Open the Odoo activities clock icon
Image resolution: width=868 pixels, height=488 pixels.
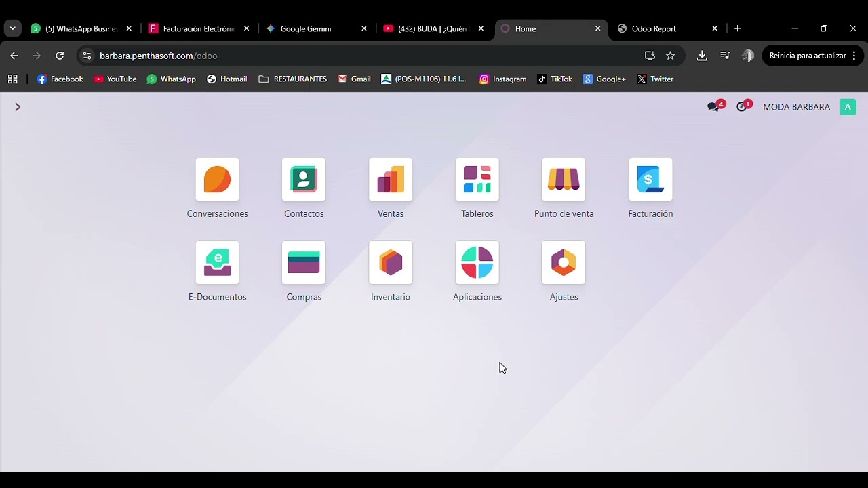744,106
